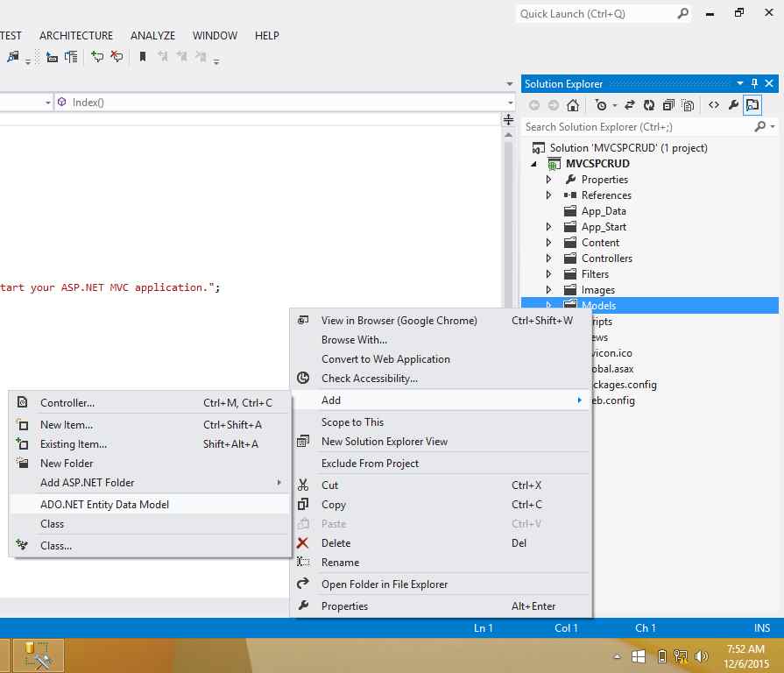The height and width of the screenshot is (673, 784).
Task: Click Delete in the context menu
Action: click(335, 542)
